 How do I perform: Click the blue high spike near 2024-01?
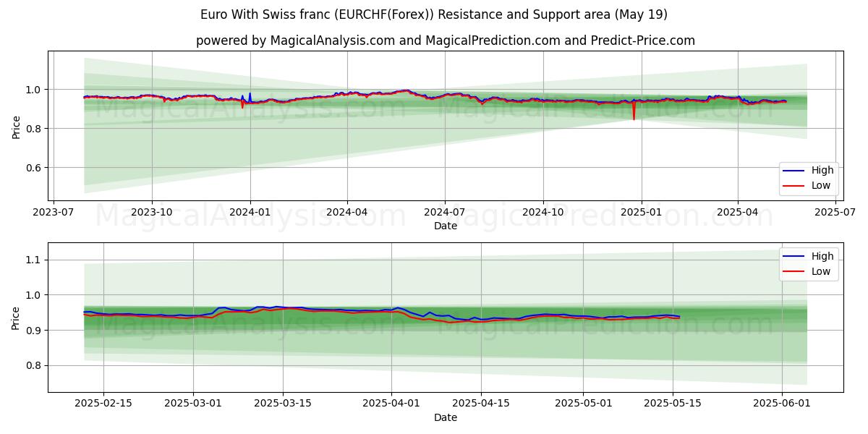250,97
